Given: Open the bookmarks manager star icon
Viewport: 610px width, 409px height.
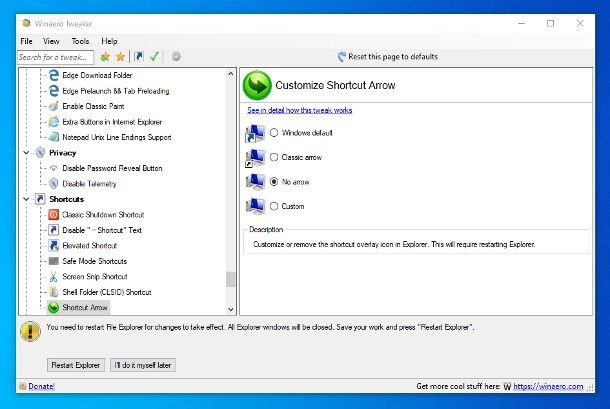Looking at the screenshot, I should point(120,57).
